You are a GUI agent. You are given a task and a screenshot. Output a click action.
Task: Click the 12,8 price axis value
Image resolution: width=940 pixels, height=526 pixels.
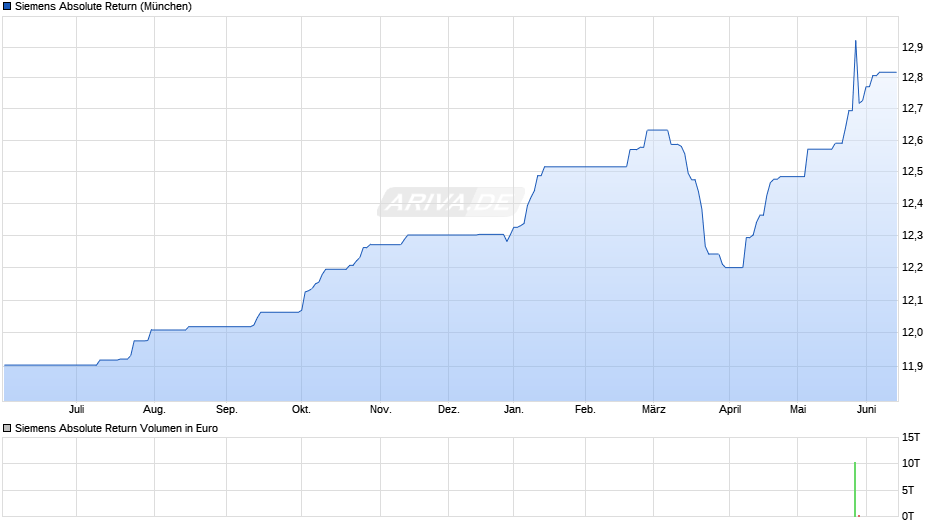912,77
